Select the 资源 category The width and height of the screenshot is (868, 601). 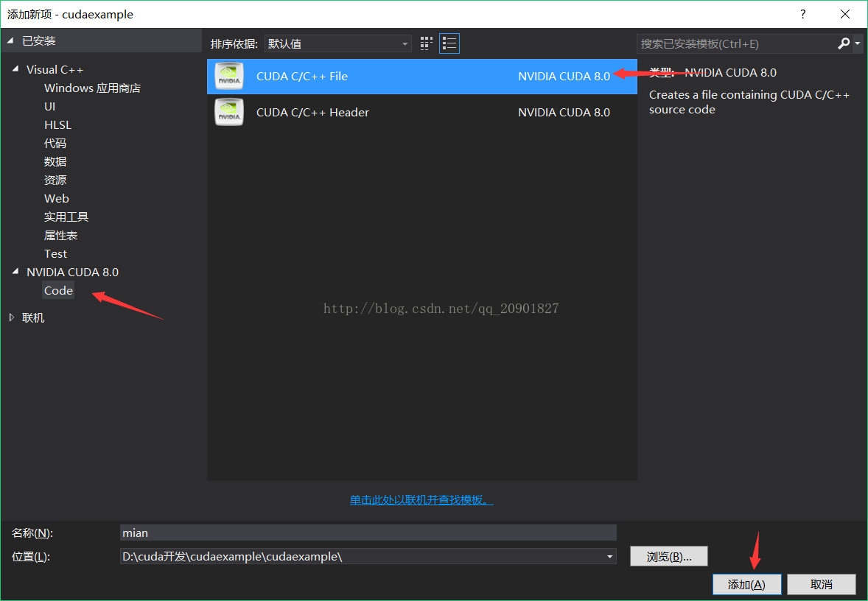55,180
